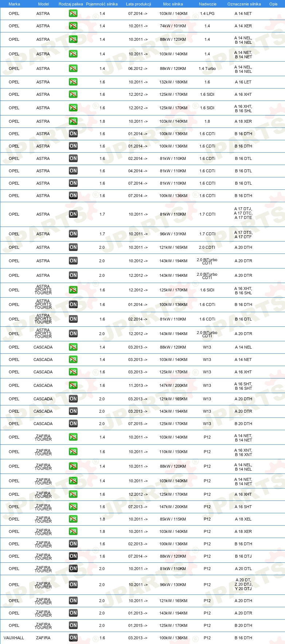This screenshot has width=285, height=644.
Task: Select the '96kW / 131KM' power cell
Action: [173, 234]
